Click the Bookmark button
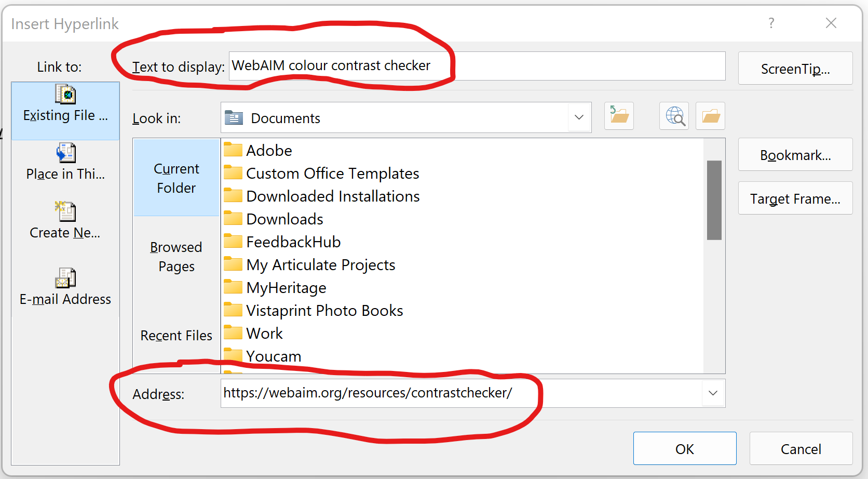Viewport: 868px width, 479px height. tap(795, 154)
